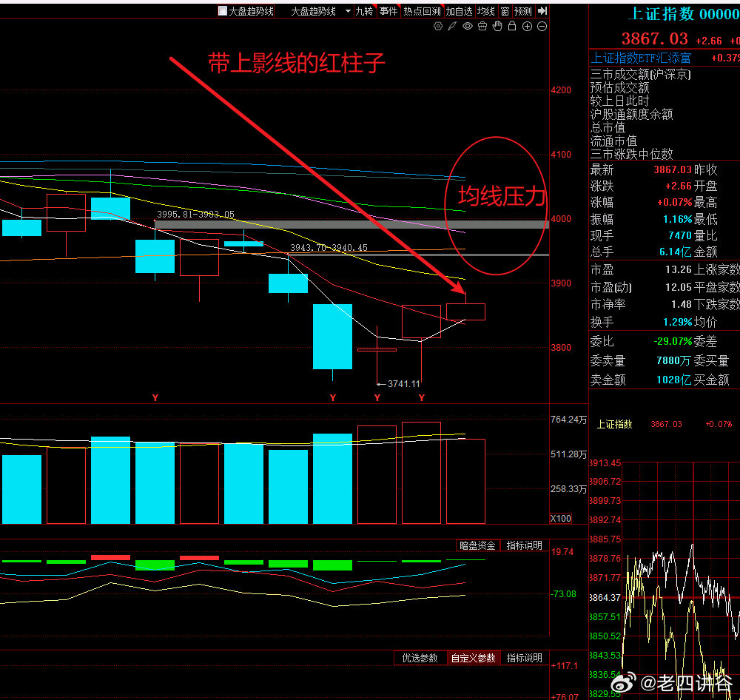740x700 pixels.
Task: Click the tallest red volume bar
Action: pyautogui.click(x=422, y=473)
